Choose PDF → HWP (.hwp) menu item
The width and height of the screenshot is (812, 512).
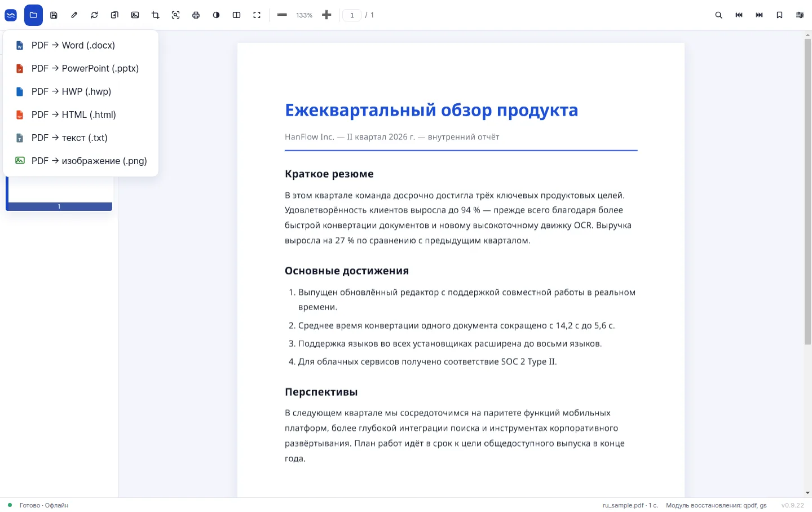coord(81,91)
